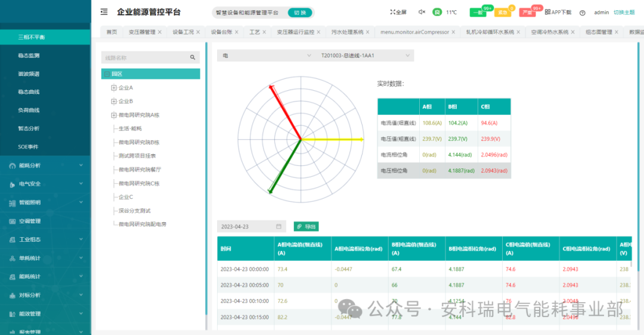Close the 轧机冷却循环水系统 tab
This screenshot has width=644, height=335.
[x=518, y=32]
